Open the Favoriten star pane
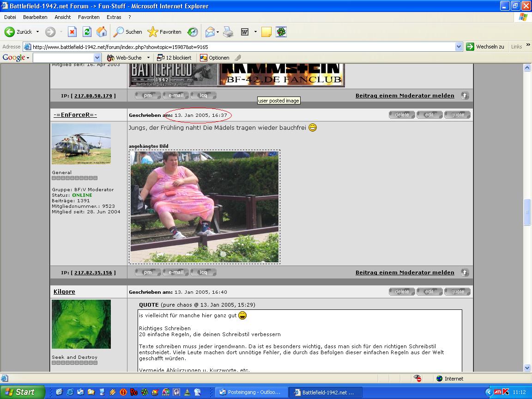 [164, 32]
